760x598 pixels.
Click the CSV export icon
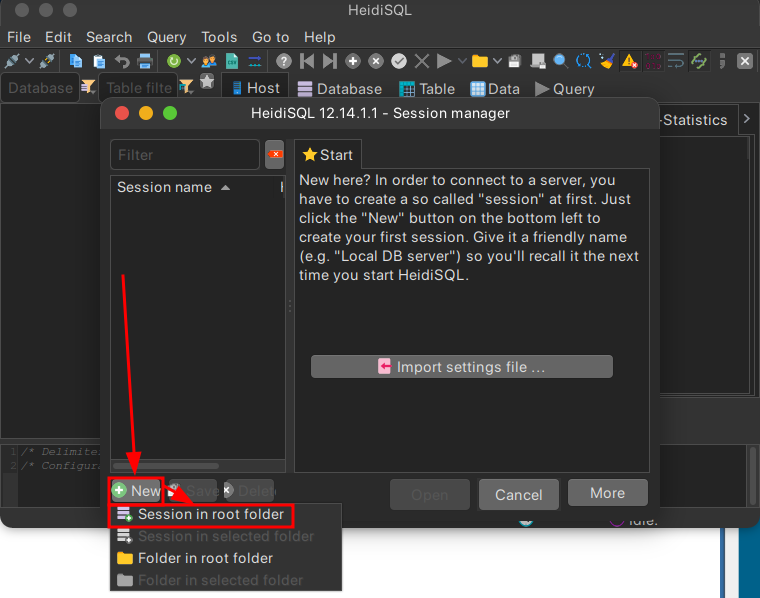tap(232, 61)
